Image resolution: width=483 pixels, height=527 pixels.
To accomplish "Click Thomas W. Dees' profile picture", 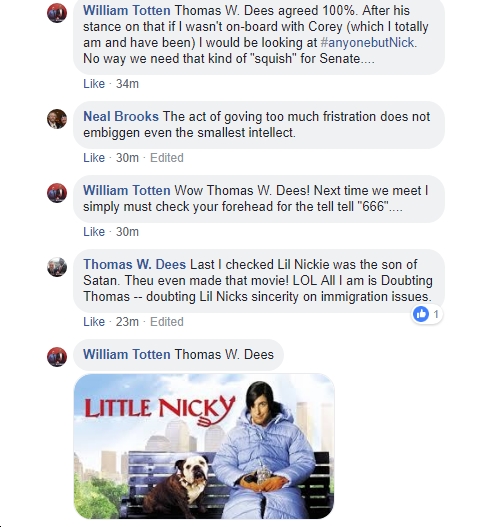I will pyautogui.click(x=57, y=267).
